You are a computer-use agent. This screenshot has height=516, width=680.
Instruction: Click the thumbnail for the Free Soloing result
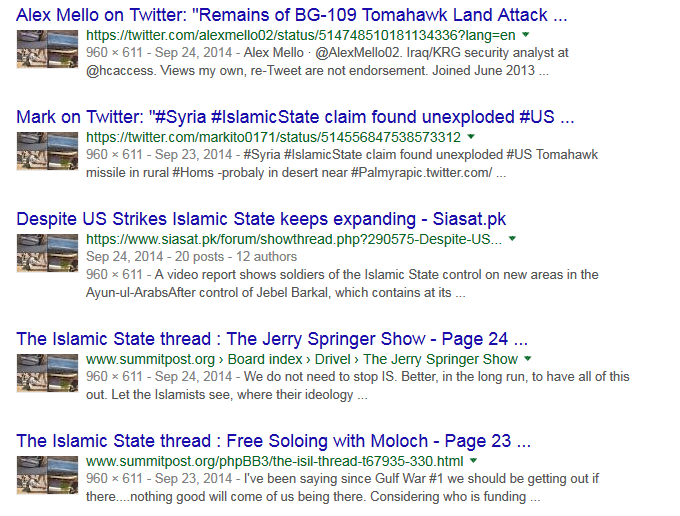[47, 474]
